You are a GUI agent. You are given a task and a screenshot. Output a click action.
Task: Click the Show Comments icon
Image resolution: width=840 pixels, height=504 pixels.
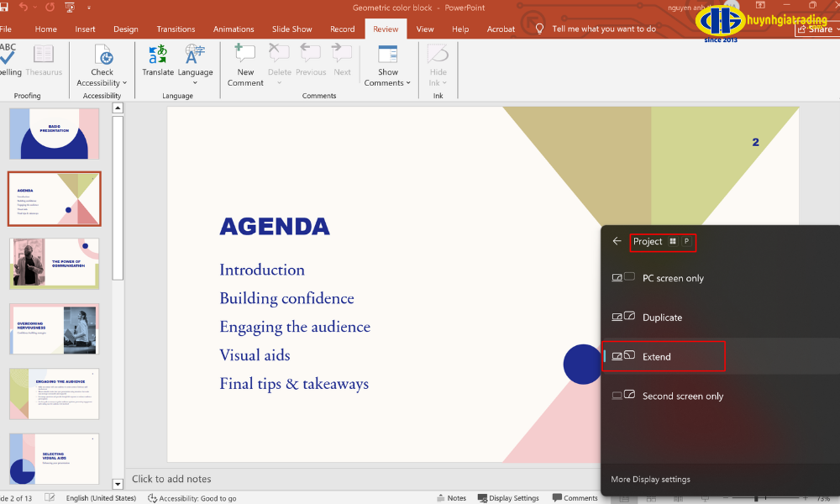(x=387, y=55)
